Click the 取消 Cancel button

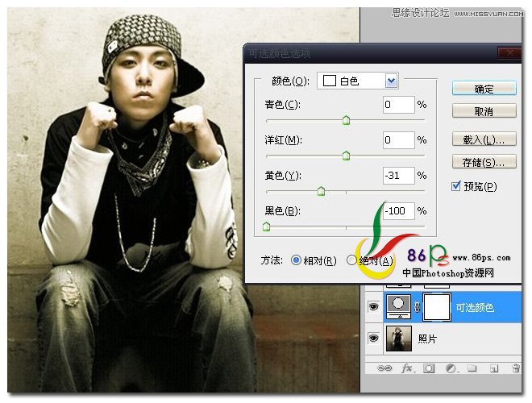click(x=484, y=111)
